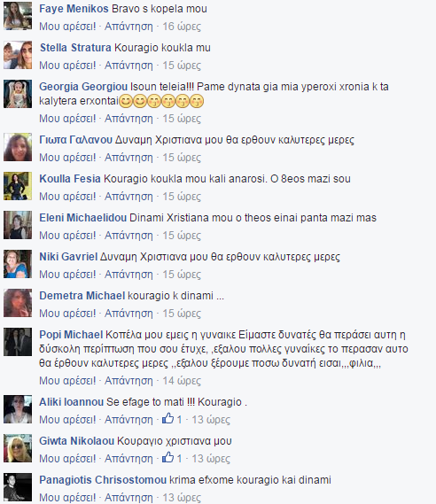Open Stella Stratura's avatar thumbnail

[x=18, y=55]
